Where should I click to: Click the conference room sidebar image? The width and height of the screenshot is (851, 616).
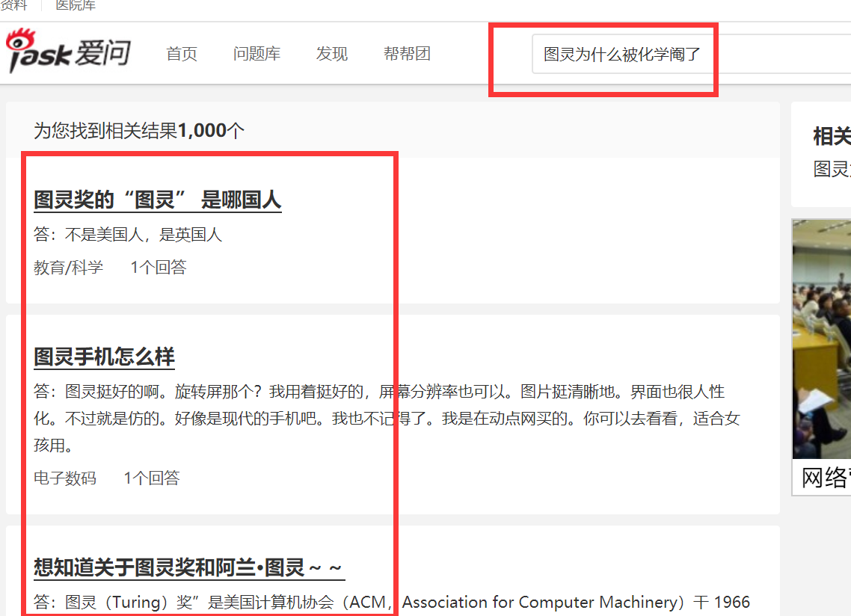(x=822, y=339)
